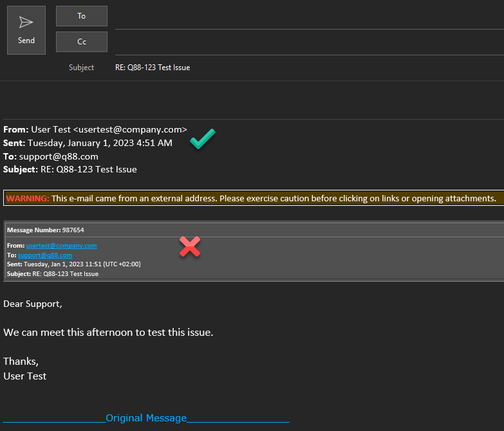Click the green checkmark icon

tap(202, 138)
